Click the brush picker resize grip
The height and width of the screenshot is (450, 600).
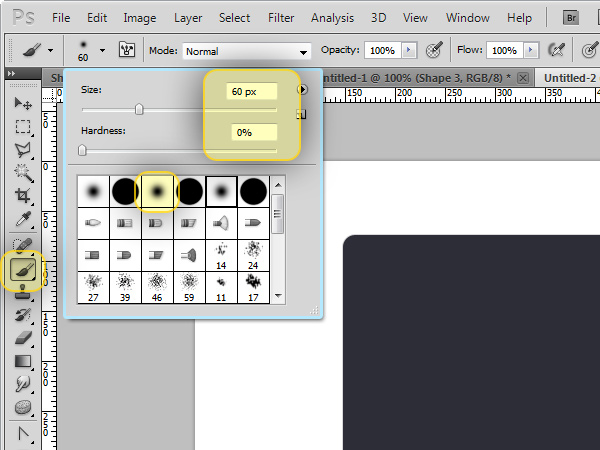click(x=314, y=310)
